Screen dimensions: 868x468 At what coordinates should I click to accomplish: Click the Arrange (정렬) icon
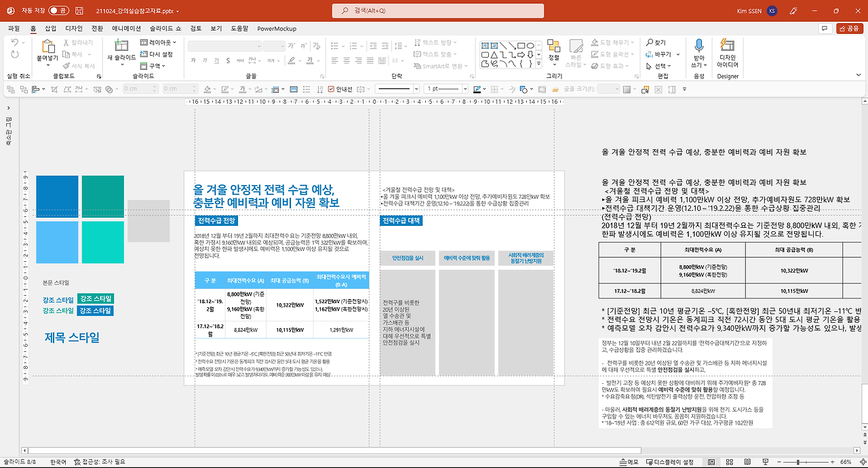pos(554,46)
